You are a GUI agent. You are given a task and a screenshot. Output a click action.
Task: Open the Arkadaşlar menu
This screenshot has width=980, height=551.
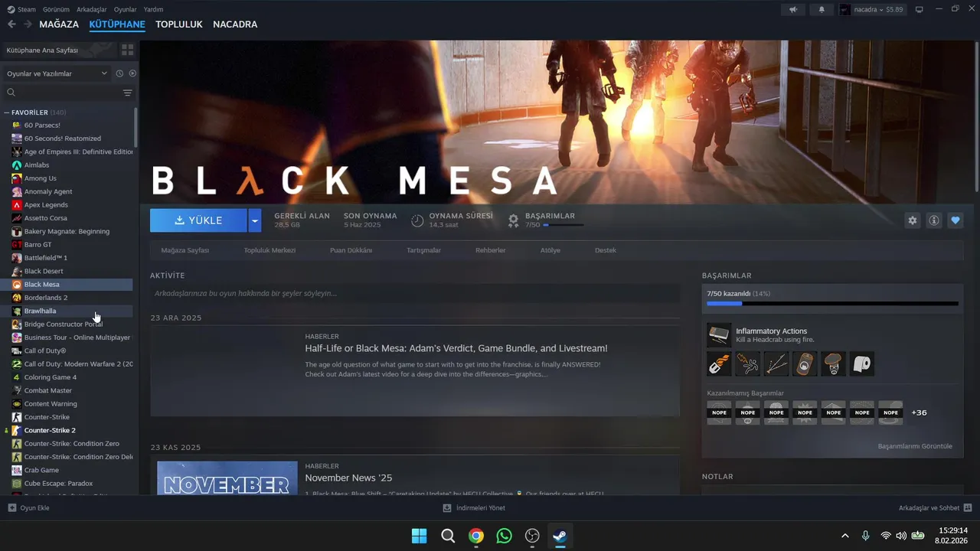[92, 9]
